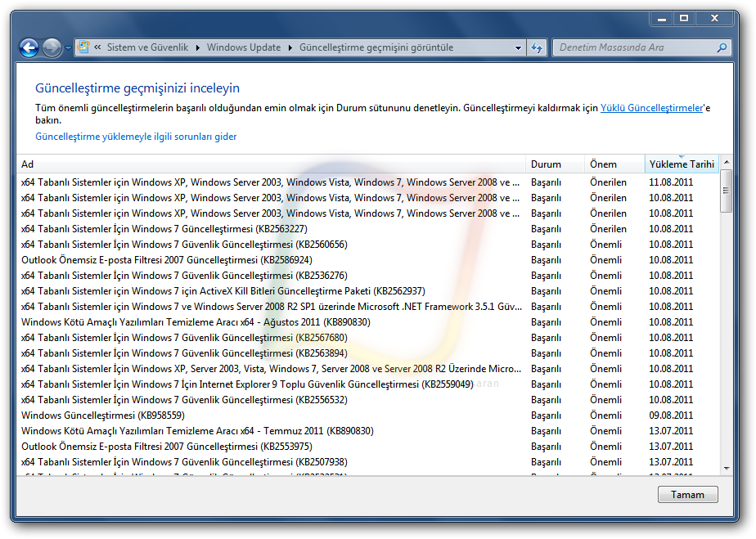Close the Windows Update window
756x539 pixels.
pos(714,18)
